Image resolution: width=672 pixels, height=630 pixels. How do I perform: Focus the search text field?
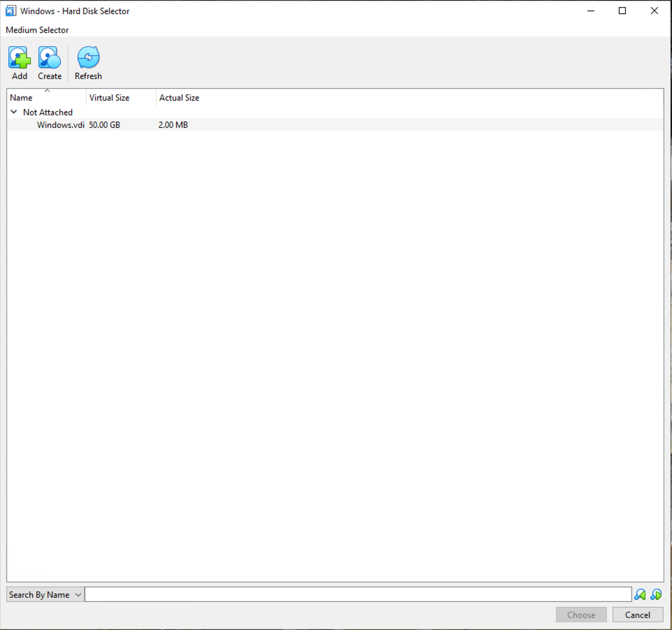(x=358, y=594)
